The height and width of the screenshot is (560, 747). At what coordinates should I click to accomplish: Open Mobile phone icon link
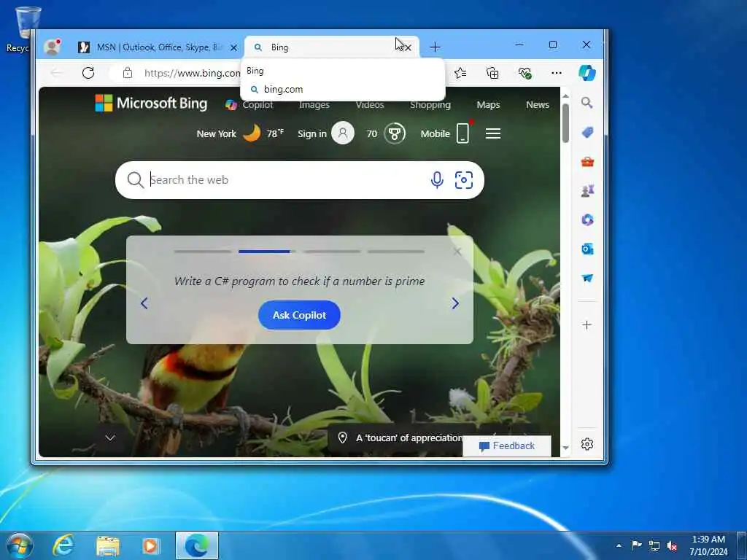click(445, 133)
